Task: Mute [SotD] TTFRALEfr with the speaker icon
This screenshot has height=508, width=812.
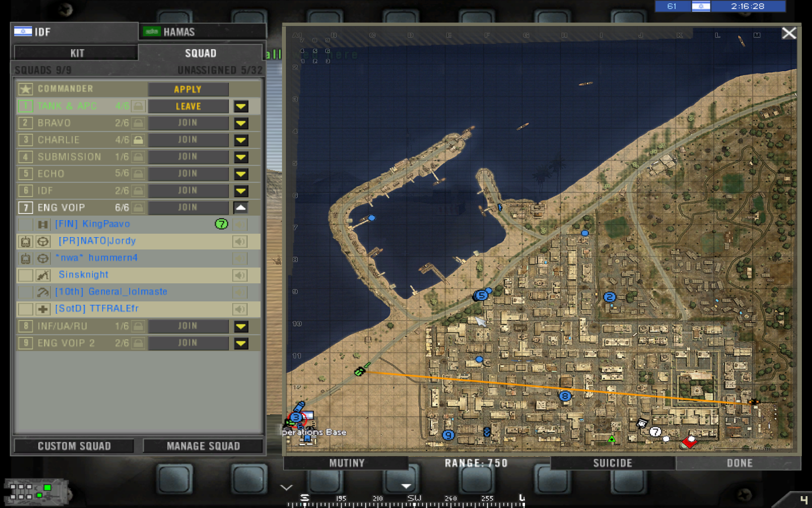Action: (240, 309)
